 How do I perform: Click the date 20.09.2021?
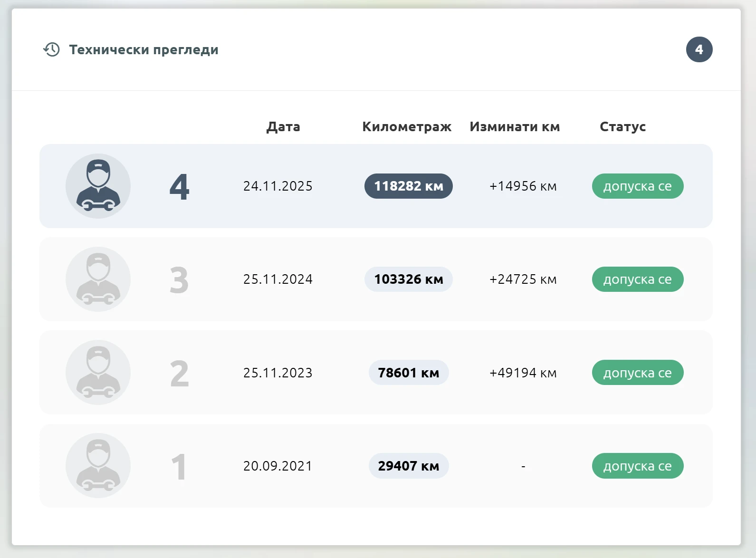coord(278,466)
